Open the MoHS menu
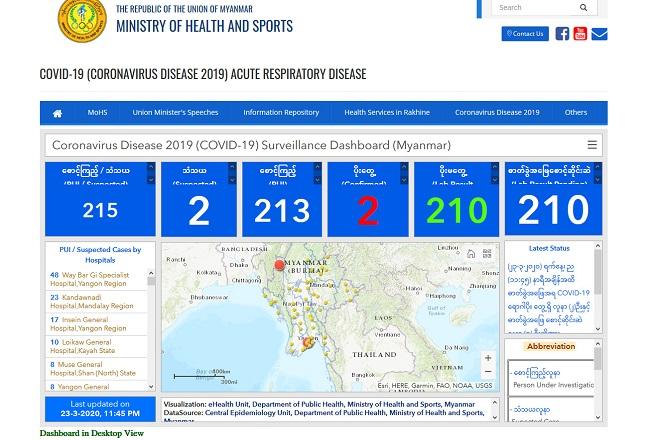Image resolution: width=650 pixels, height=440 pixels. pyautogui.click(x=97, y=113)
